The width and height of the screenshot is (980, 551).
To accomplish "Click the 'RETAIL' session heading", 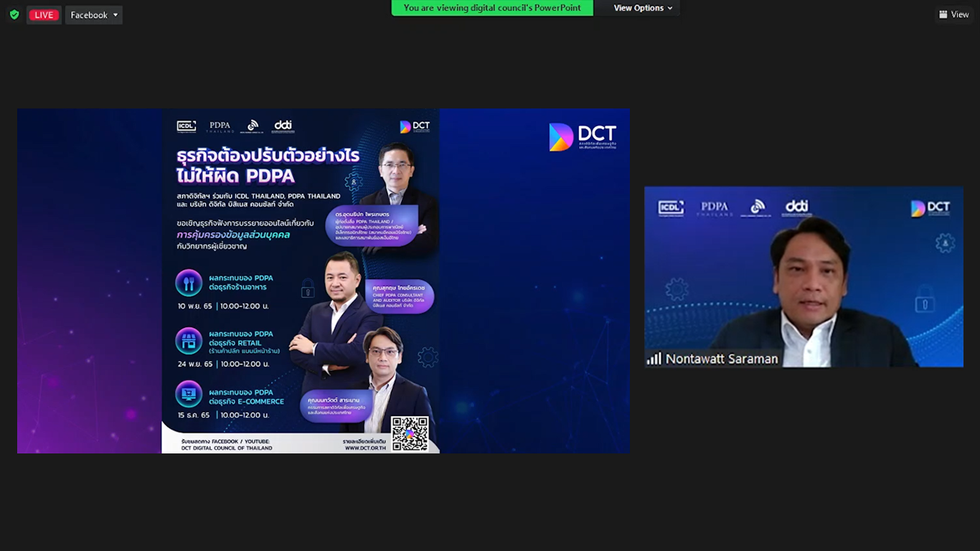I will click(x=240, y=338).
